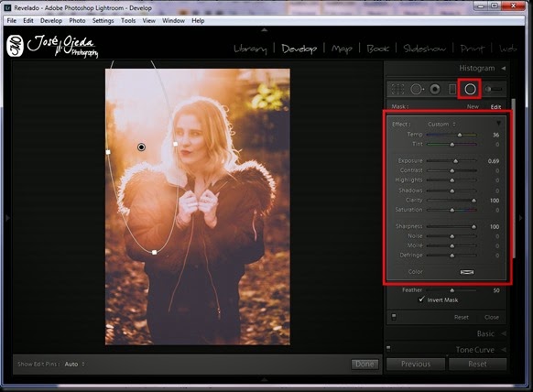
Task: Toggle the Tone Curve panel switch
Action: (x=388, y=348)
